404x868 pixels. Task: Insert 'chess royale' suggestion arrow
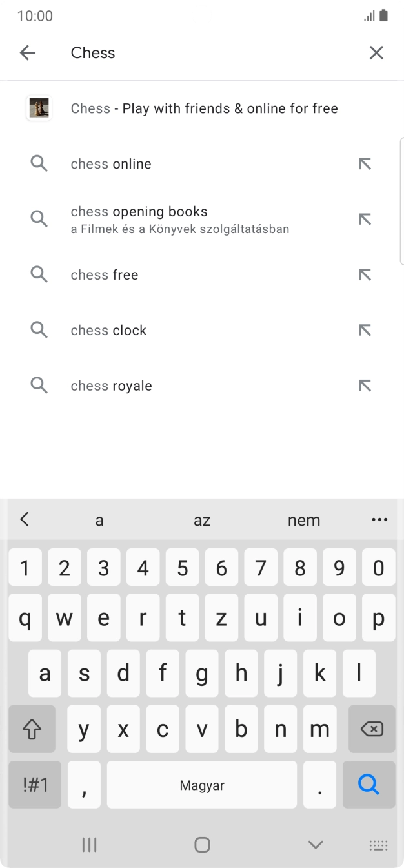(x=365, y=386)
